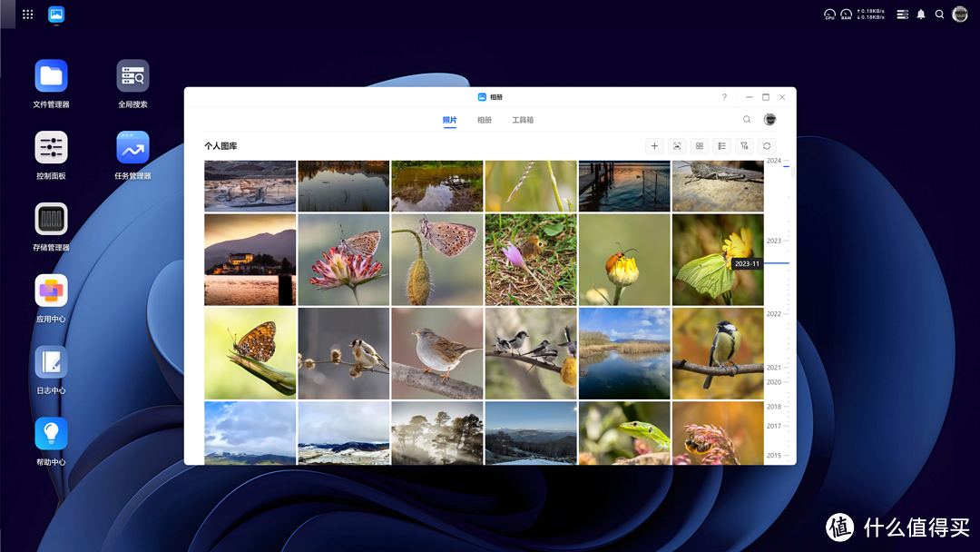This screenshot has height=552, width=980.
Task: Open the castle on hillside at sunset photo
Action: pyautogui.click(x=250, y=260)
